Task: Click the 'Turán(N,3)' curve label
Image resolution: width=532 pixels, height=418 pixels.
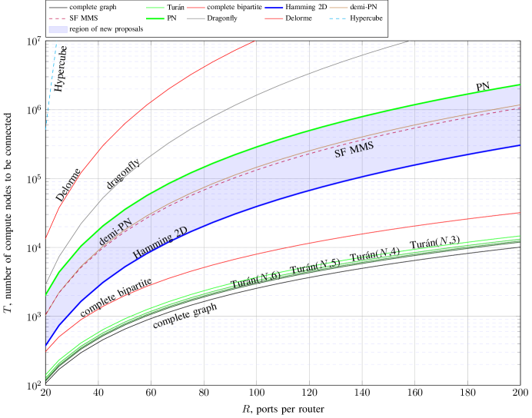Action: click(x=435, y=242)
